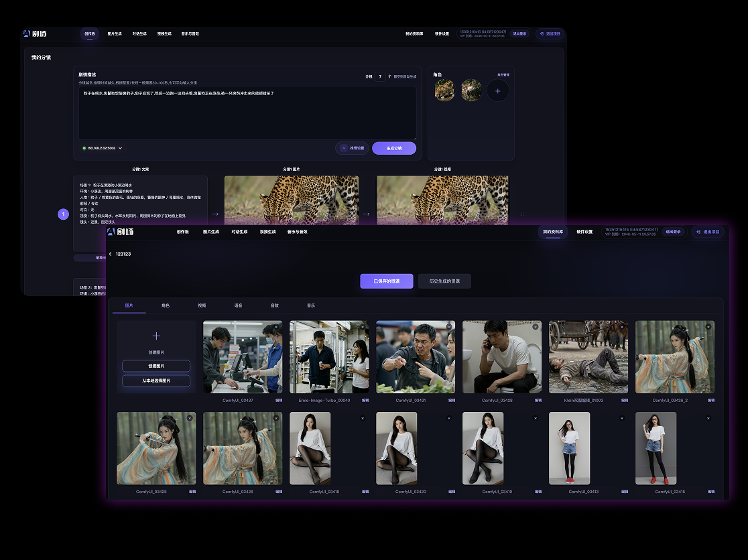The image size is (748, 560).
Task: Click the 剧场 logo in front window
Action: 120,232
